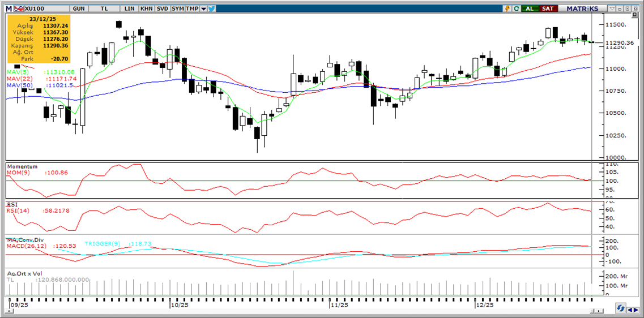Open the window menu triangle near MATRIKS
The width and height of the screenshot is (644, 318).
point(612,8)
